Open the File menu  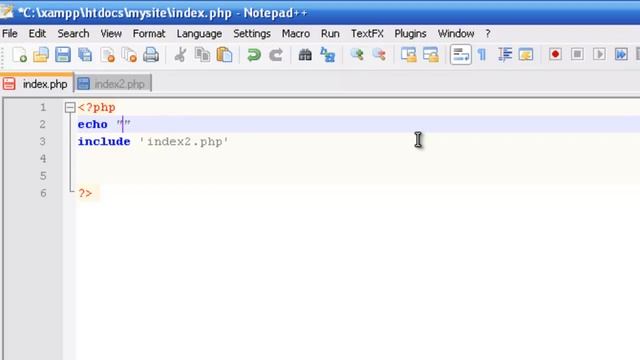coord(10,33)
